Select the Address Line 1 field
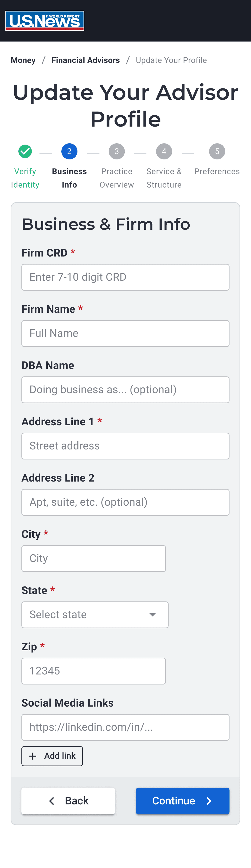This screenshot has height=868, width=251. (x=125, y=446)
